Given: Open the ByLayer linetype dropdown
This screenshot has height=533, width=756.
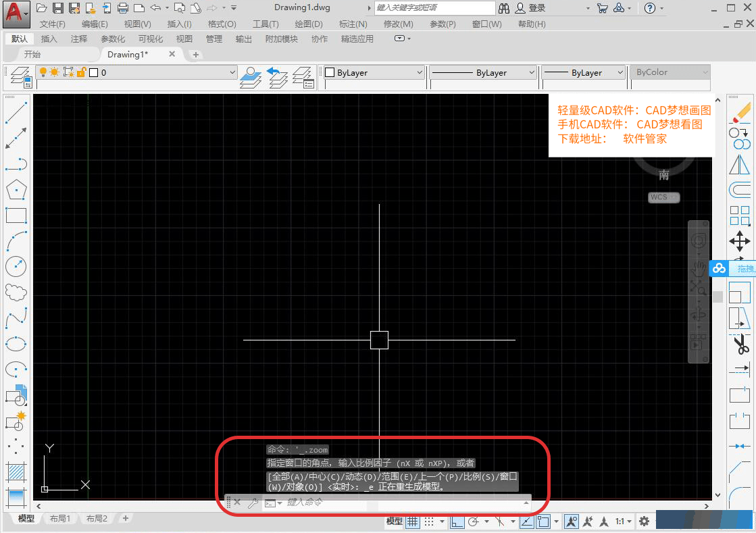Looking at the screenshot, I should pyautogui.click(x=531, y=72).
